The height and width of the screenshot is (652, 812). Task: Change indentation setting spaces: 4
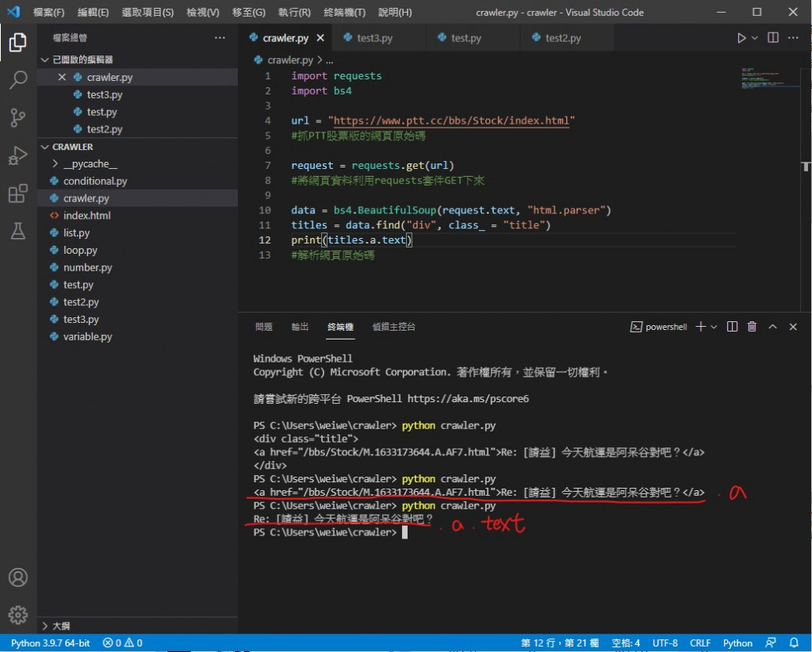(x=626, y=642)
